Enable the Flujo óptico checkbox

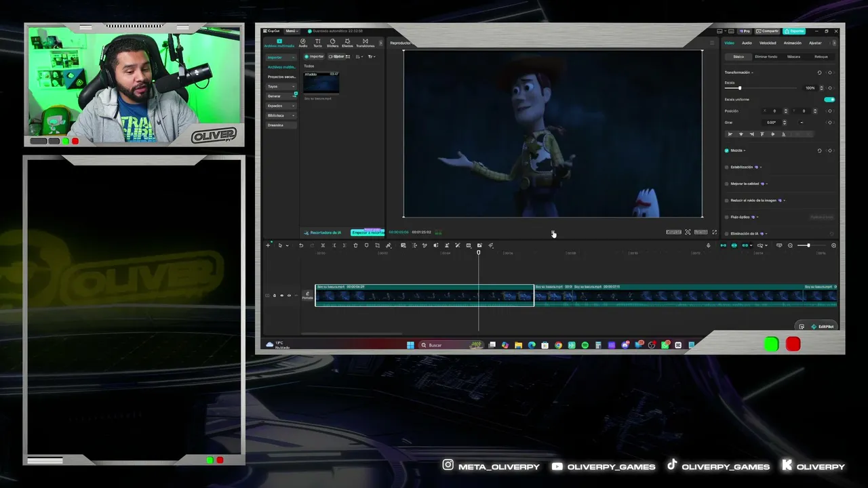[727, 217]
